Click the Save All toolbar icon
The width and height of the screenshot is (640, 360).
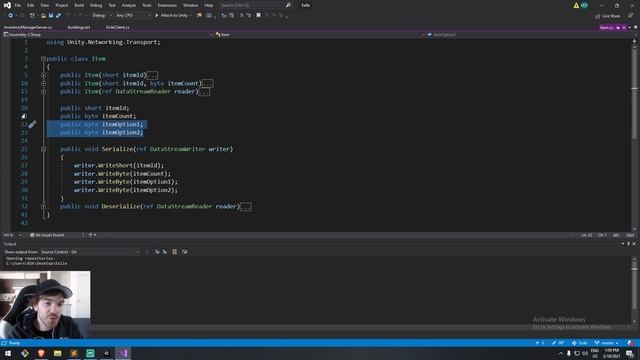pos(58,16)
